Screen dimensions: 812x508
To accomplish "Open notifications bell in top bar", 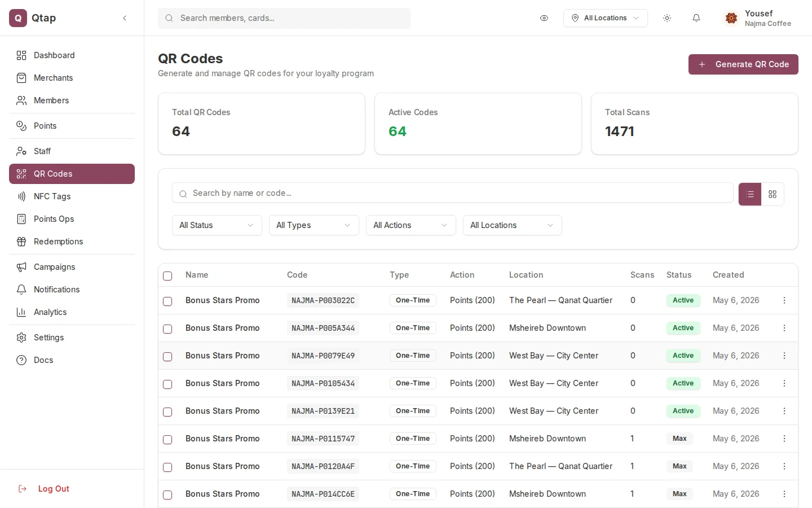I will [696, 18].
